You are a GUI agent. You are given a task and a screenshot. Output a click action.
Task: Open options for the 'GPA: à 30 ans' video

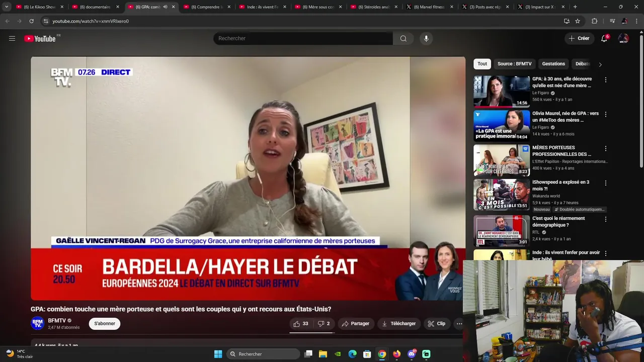tap(606, 80)
